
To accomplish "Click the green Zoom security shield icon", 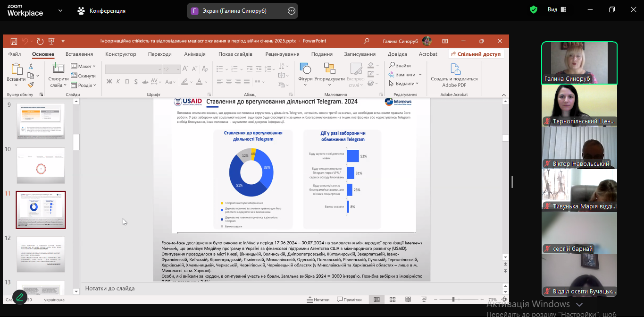I will tap(534, 9).
